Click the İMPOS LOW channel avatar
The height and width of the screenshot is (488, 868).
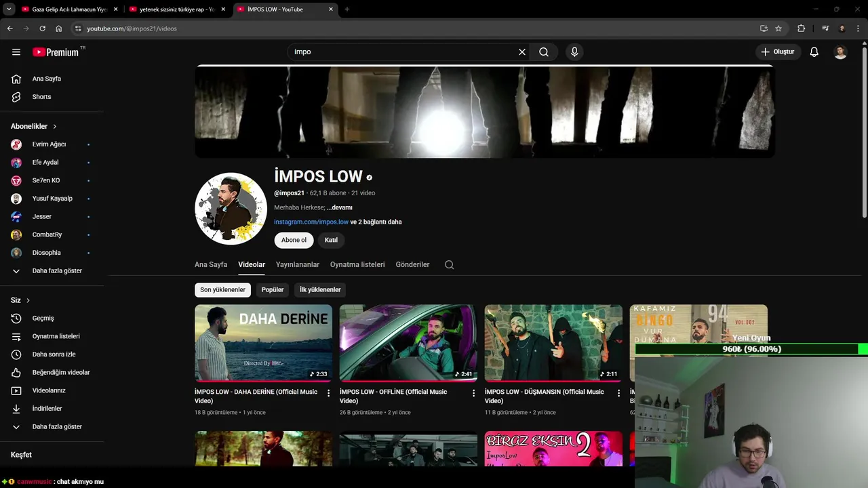pyautogui.click(x=231, y=209)
